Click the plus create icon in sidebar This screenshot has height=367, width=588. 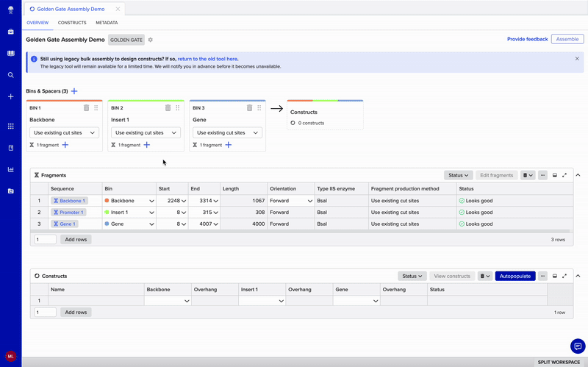point(10,97)
